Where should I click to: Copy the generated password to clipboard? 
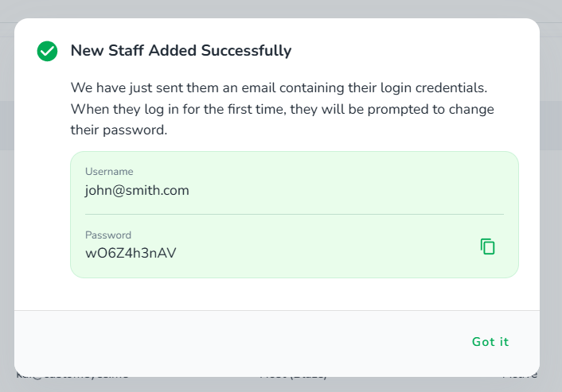[487, 246]
